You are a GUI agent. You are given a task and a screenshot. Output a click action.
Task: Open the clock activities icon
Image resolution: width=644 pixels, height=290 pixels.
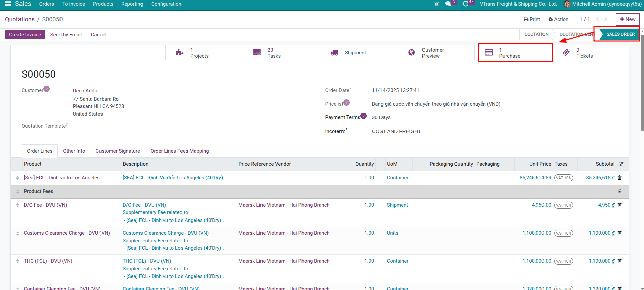[x=465, y=4]
